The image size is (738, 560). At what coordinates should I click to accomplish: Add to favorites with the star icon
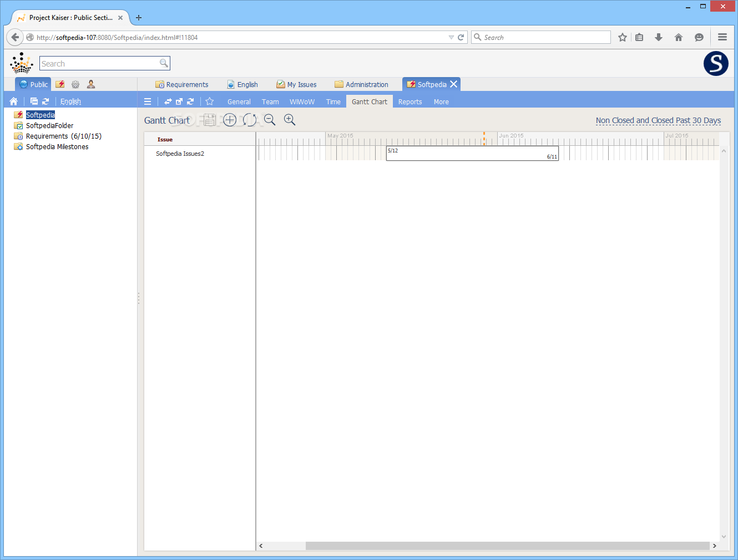tap(210, 101)
